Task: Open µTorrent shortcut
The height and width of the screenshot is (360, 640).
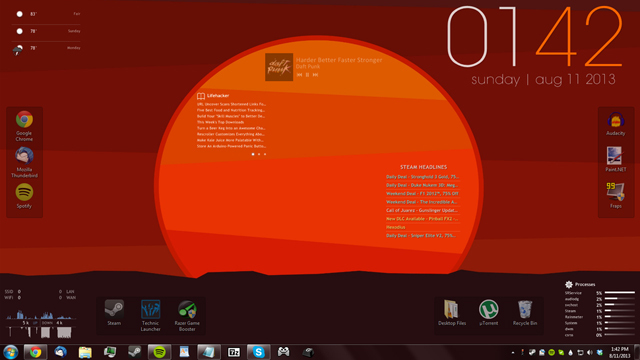Action: point(488,313)
